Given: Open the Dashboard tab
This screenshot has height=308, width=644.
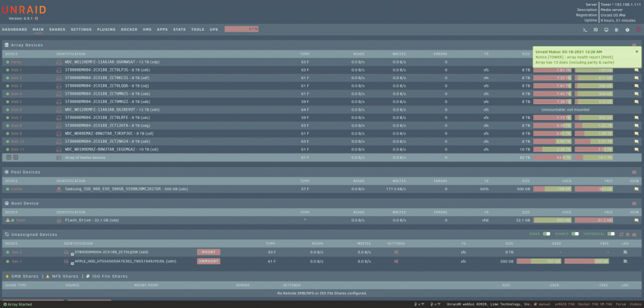Looking at the screenshot, I should 14,30.
